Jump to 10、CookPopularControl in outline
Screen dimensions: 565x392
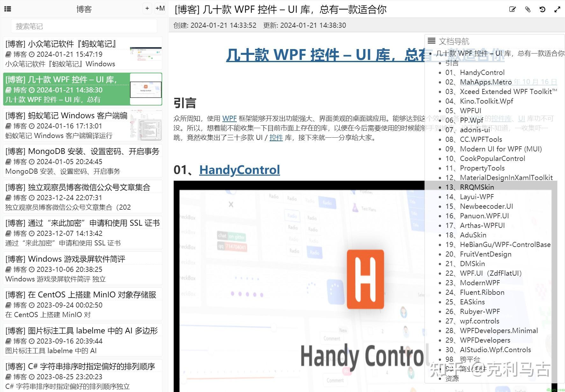pyautogui.click(x=485, y=159)
